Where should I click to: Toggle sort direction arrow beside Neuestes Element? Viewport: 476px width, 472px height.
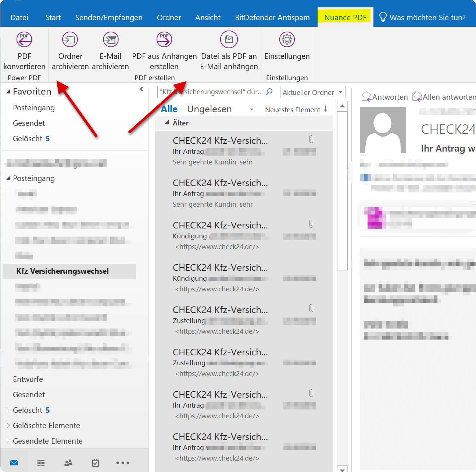pos(326,109)
